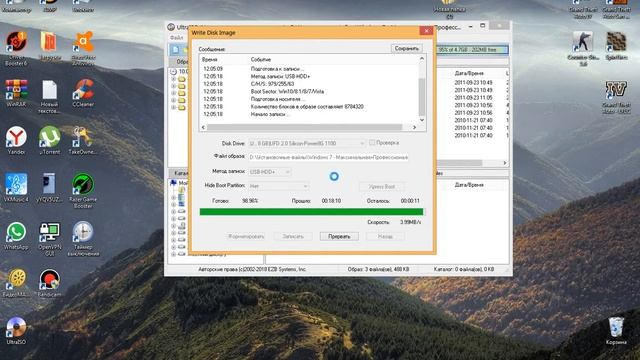This screenshot has height=360, width=640.
Task: Select the Boot Sector log row
Action: [x=310, y=91]
